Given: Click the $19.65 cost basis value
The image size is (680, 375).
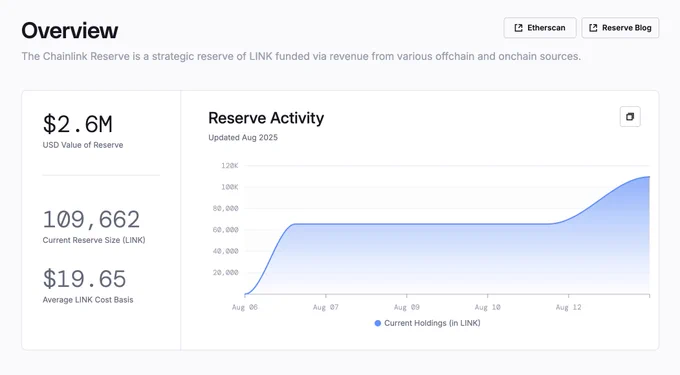Looking at the screenshot, I should pos(84,279).
